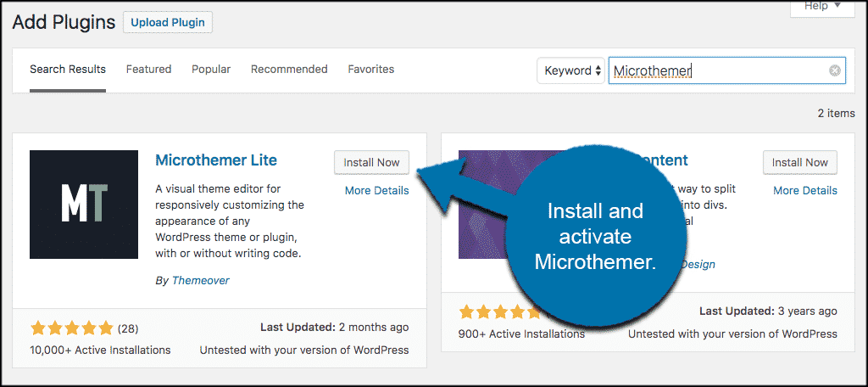Expand the Help panel tab

pos(822,6)
